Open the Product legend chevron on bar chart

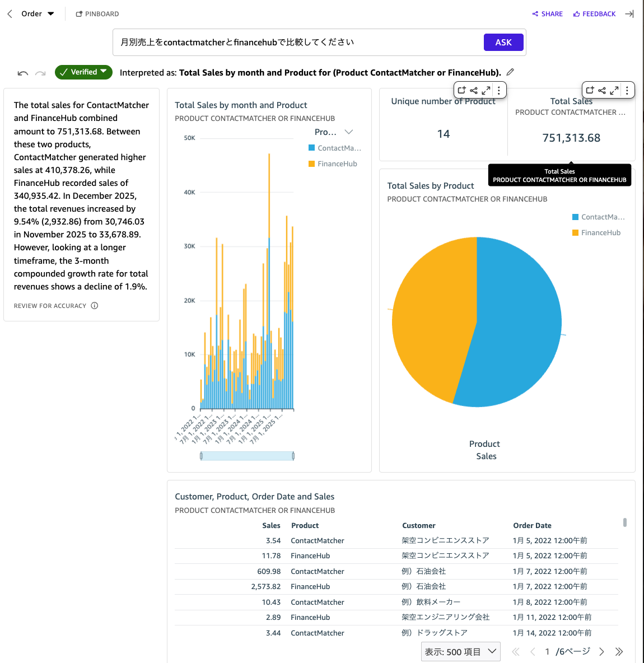(349, 132)
